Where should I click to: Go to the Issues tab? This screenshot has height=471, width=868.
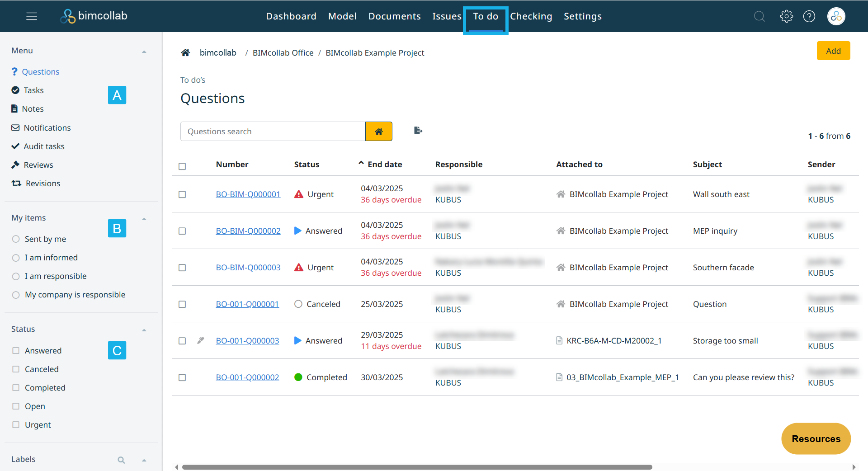(x=447, y=16)
